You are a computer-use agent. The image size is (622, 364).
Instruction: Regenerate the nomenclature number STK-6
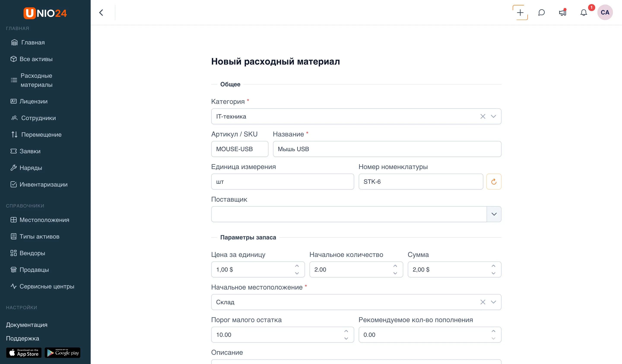coord(494,182)
